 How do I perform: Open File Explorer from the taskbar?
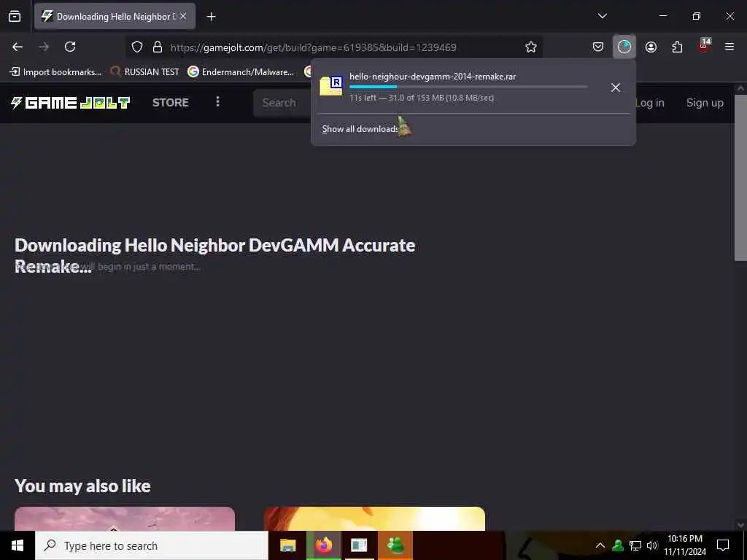[287, 545]
